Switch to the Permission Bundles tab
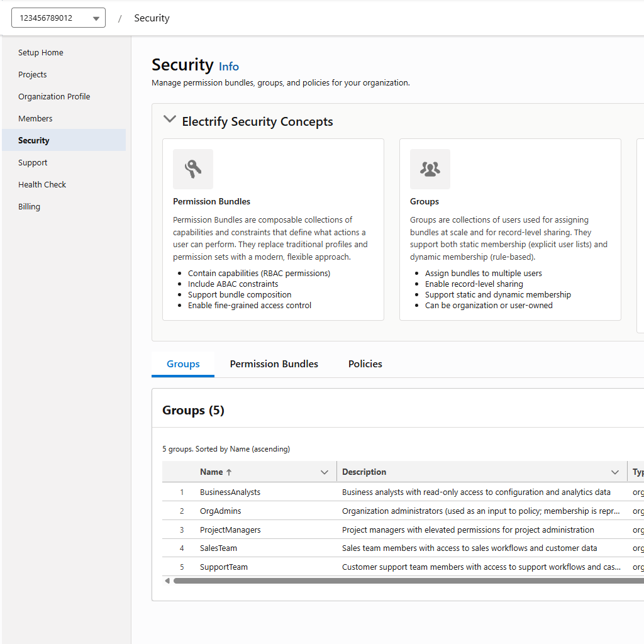Viewport: 644px width, 644px height. coord(274,364)
